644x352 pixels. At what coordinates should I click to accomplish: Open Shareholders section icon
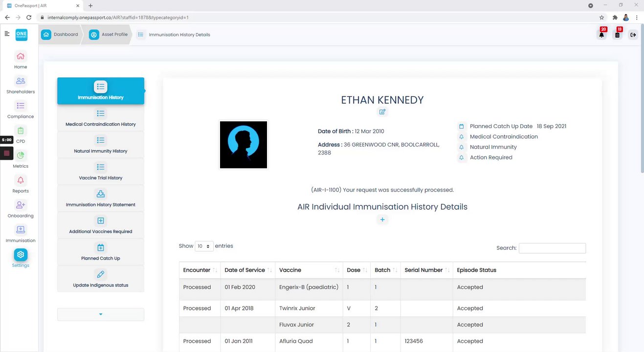pos(21,81)
